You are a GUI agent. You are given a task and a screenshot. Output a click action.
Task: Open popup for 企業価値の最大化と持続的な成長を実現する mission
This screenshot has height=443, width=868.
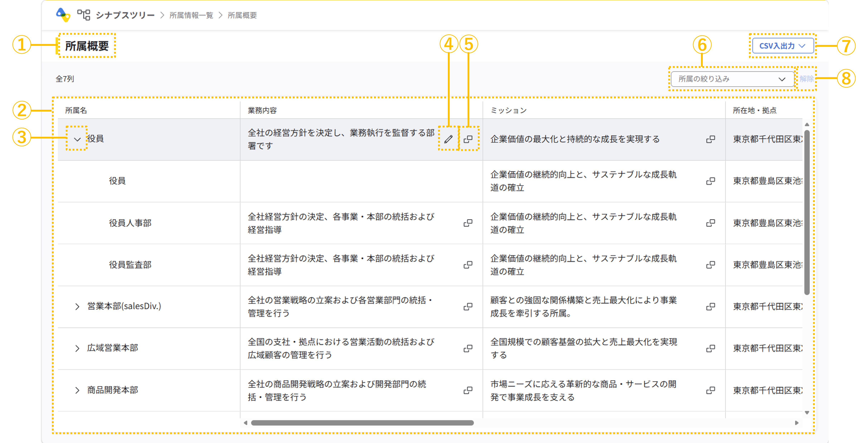(x=711, y=139)
